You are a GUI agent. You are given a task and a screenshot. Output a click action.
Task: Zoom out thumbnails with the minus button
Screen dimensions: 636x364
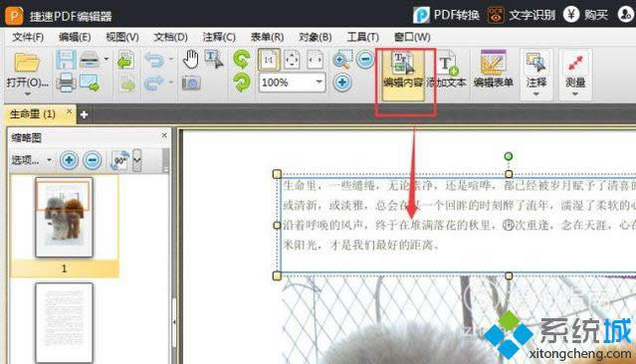tap(93, 160)
